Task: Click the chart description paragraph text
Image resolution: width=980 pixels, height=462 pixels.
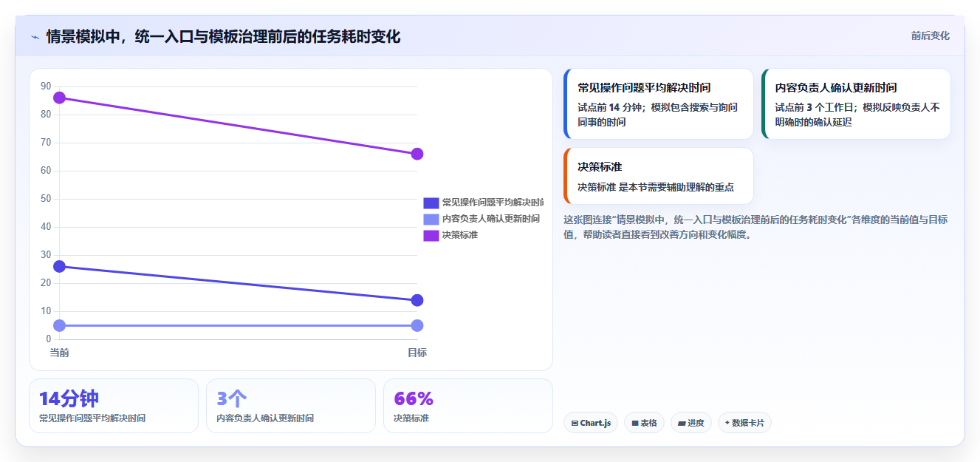Action: pyautogui.click(x=755, y=227)
